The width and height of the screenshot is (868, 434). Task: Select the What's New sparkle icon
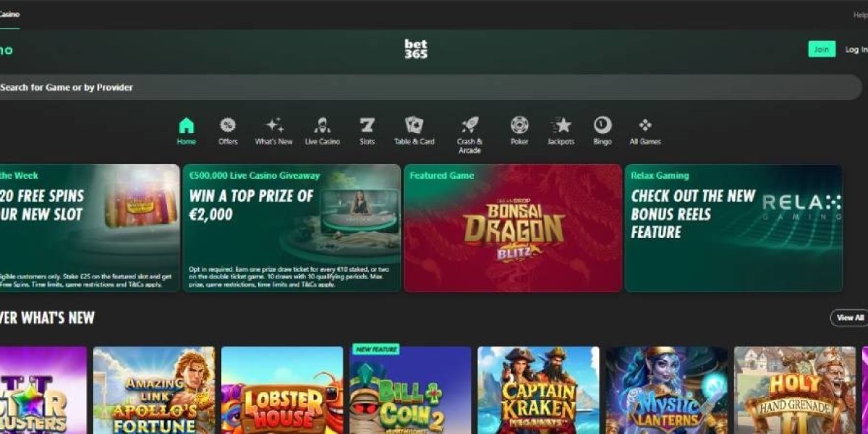(x=274, y=125)
